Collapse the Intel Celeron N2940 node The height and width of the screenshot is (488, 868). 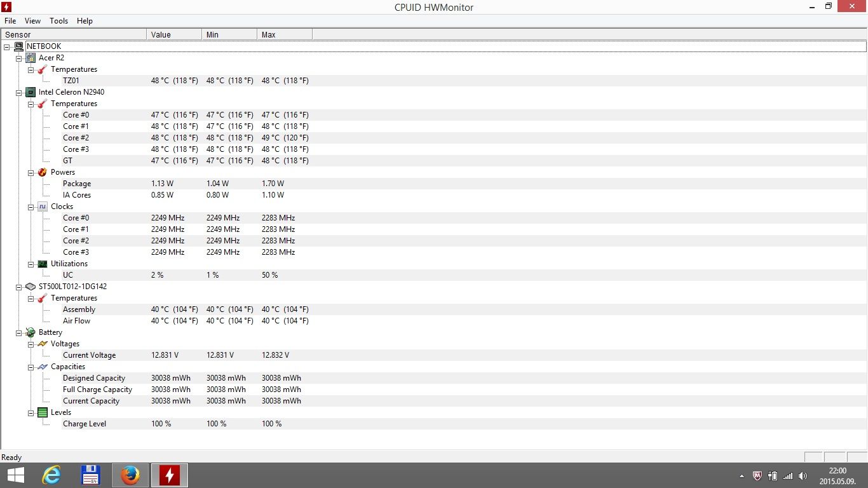click(x=18, y=92)
